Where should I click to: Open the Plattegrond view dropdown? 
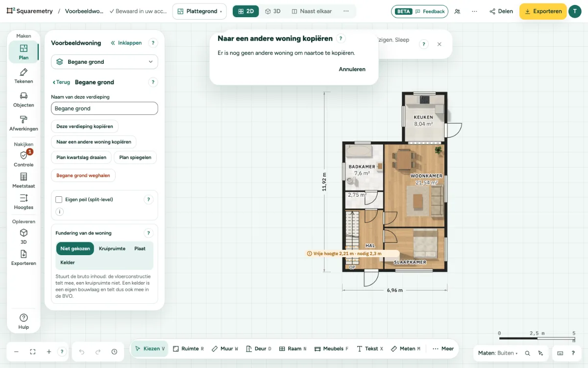pos(199,11)
